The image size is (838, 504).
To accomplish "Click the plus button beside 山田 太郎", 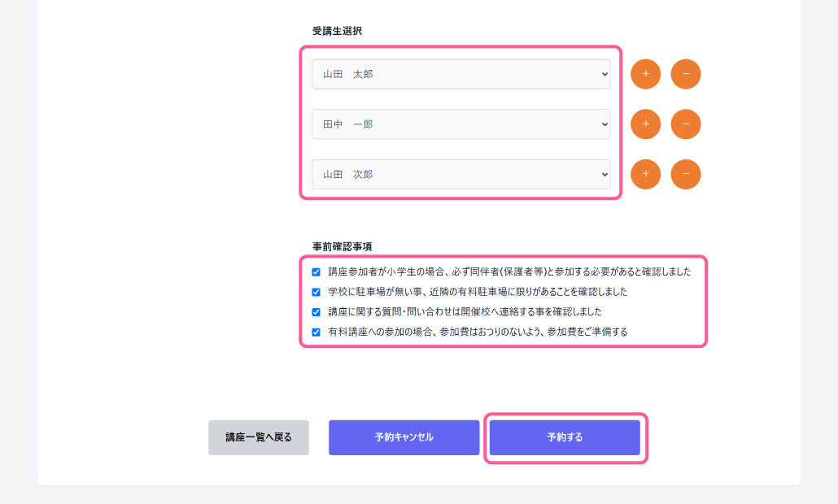I will pos(645,74).
